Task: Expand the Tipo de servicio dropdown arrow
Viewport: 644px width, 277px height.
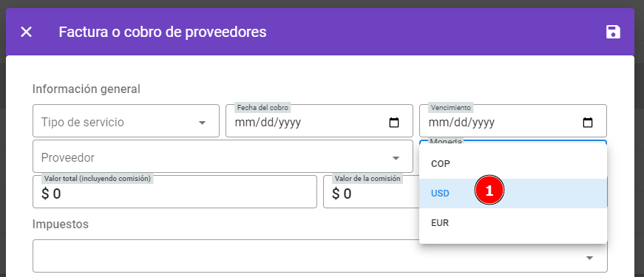Action: coord(202,123)
